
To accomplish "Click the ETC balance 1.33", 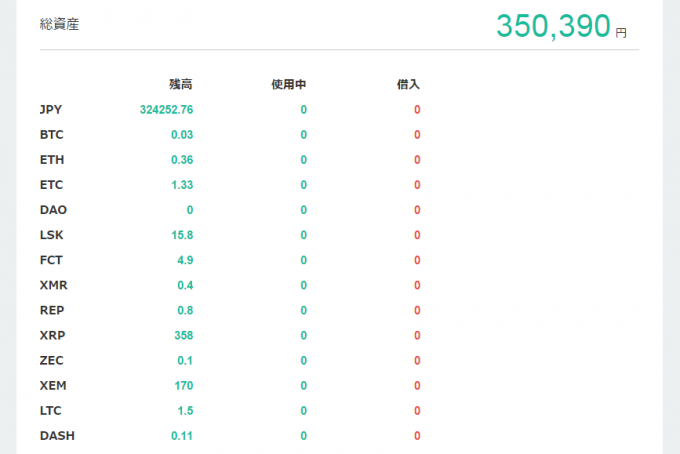I will point(182,185).
